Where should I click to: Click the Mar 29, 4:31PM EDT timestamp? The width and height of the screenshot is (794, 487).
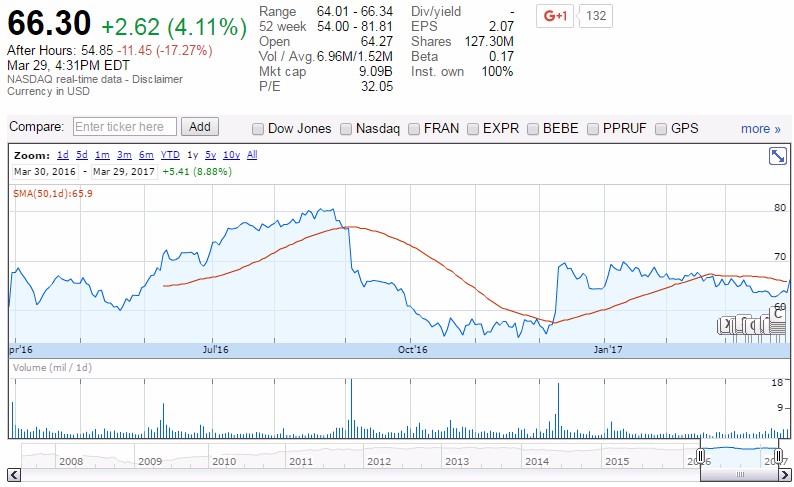(68, 65)
